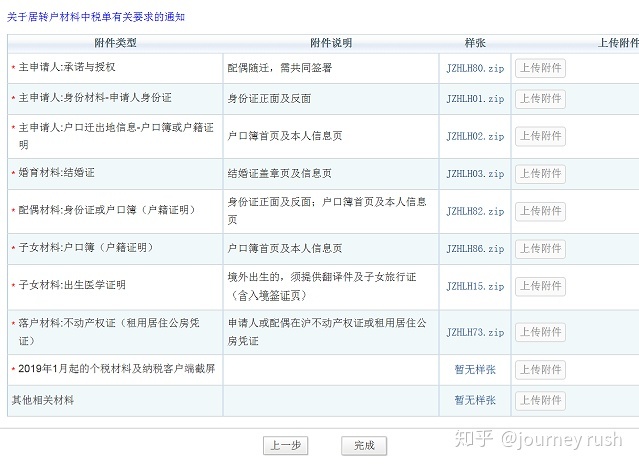
Task: Download sample JZHLH02.zip
Action: tap(475, 136)
